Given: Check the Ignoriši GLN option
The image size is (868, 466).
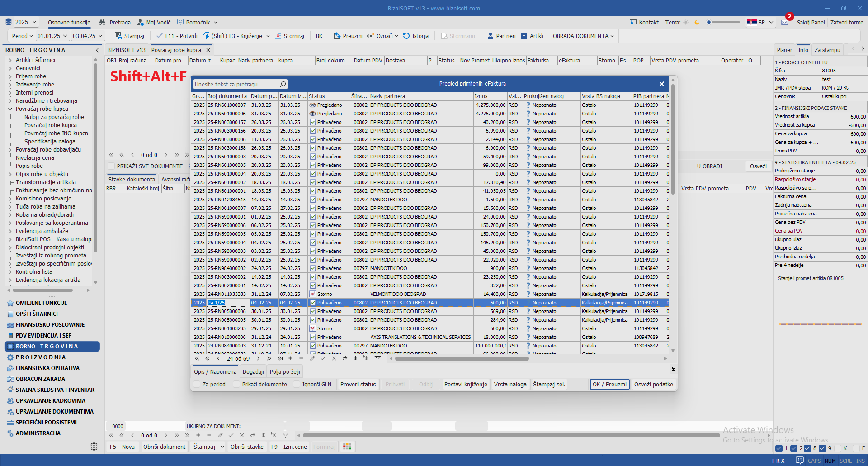Looking at the screenshot, I should click(297, 384).
